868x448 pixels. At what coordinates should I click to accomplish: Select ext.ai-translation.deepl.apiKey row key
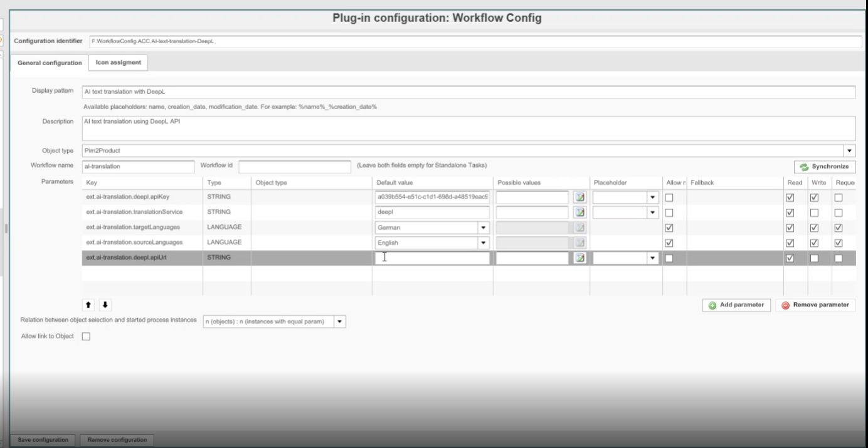(x=128, y=197)
